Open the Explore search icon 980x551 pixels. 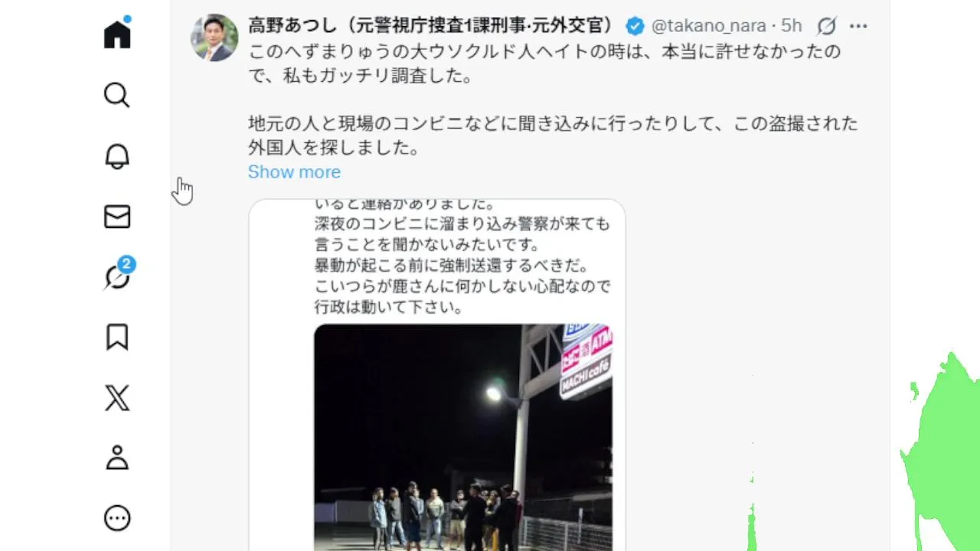pos(117,96)
